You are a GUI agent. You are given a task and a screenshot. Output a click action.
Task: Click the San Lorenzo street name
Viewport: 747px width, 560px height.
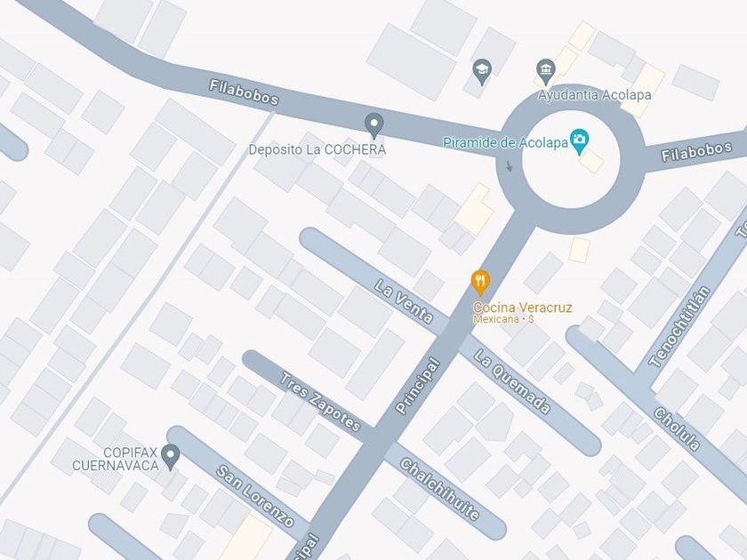point(255,496)
